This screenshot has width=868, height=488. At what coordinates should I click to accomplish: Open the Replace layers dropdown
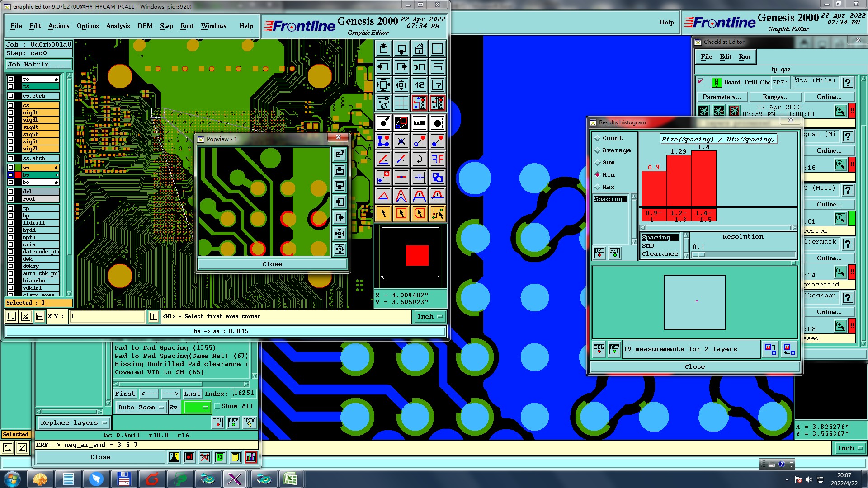pyautogui.click(x=73, y=423)
